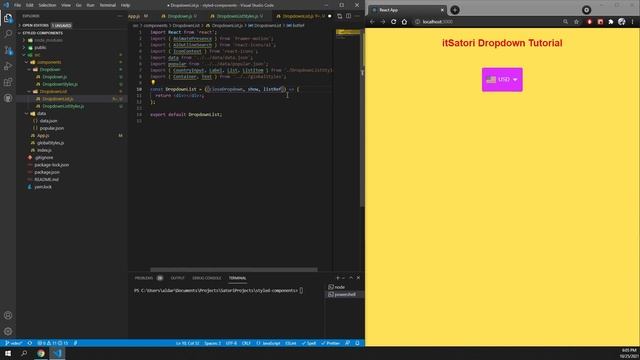640x360 pixels.
Task: Open the Source Control view
Action: (x=8, y=50)
